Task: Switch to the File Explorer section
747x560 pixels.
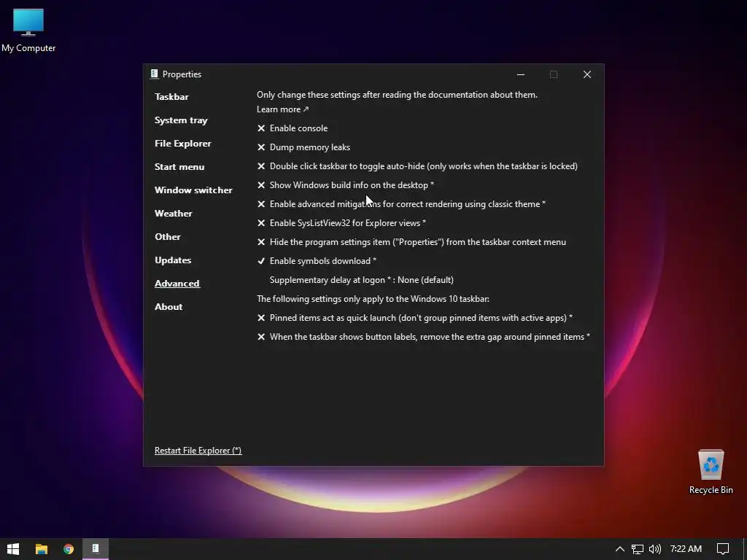Action: click(x=183, y=144)
